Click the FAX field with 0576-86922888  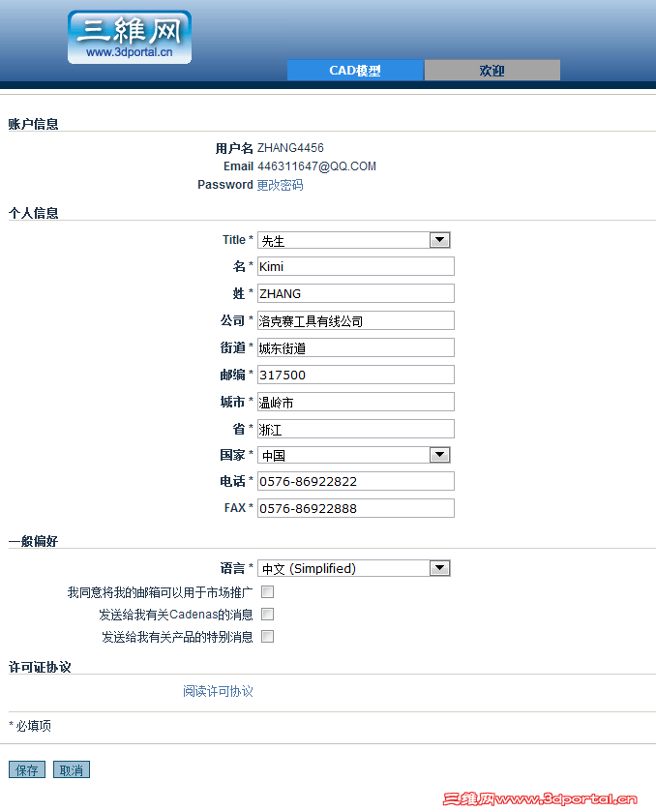(x=356, y=508)
